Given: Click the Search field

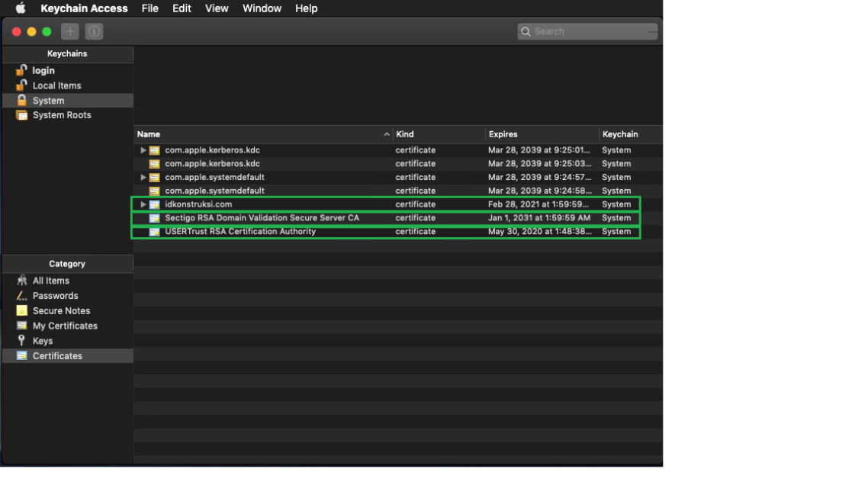Looking at the screenshot, I should [x=587, y=31].
